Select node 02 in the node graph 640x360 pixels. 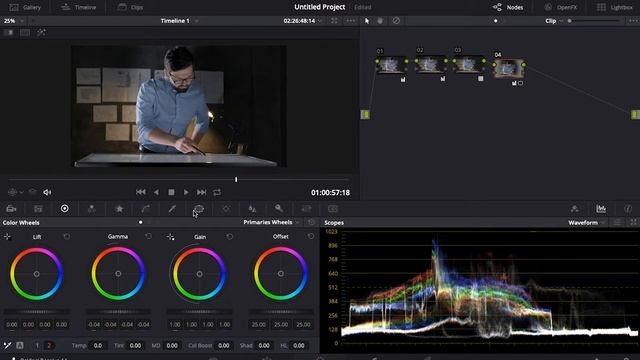pyautogui.click(x=430, y=64)
